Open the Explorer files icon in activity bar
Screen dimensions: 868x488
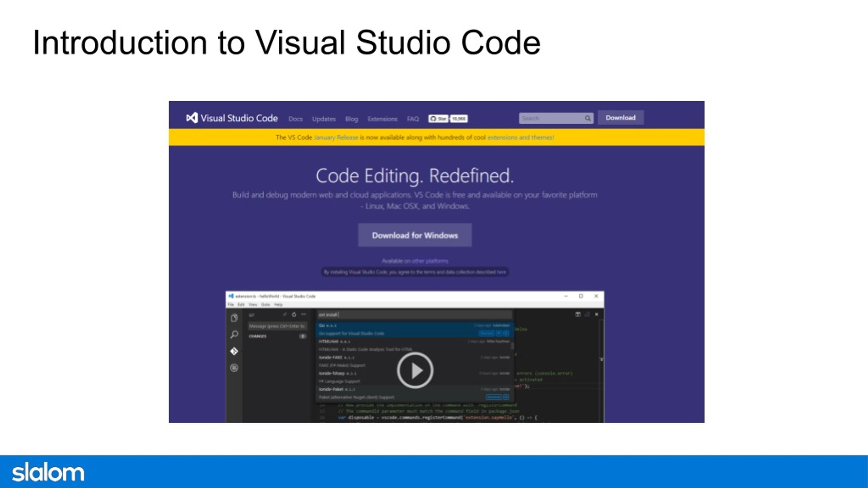pos(234,318)
